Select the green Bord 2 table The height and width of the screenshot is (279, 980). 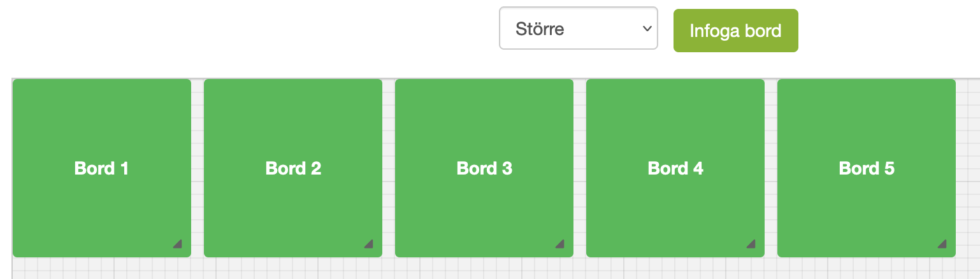pos(293,168)
